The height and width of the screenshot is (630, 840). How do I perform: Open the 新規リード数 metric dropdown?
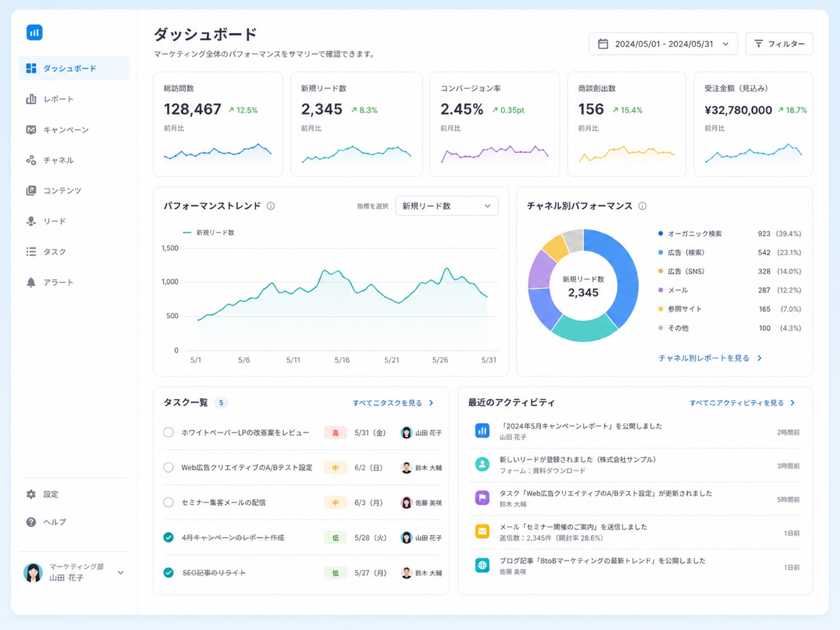[447, 206]
